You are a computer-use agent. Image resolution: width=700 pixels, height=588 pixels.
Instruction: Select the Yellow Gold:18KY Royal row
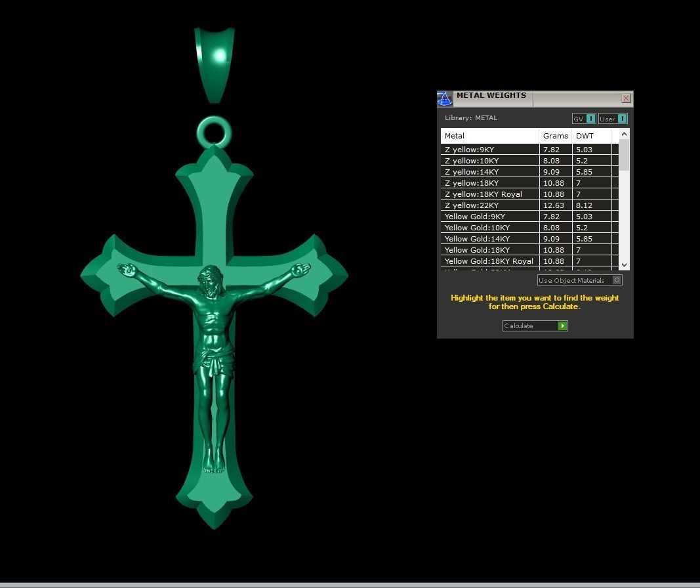point(529,261)
